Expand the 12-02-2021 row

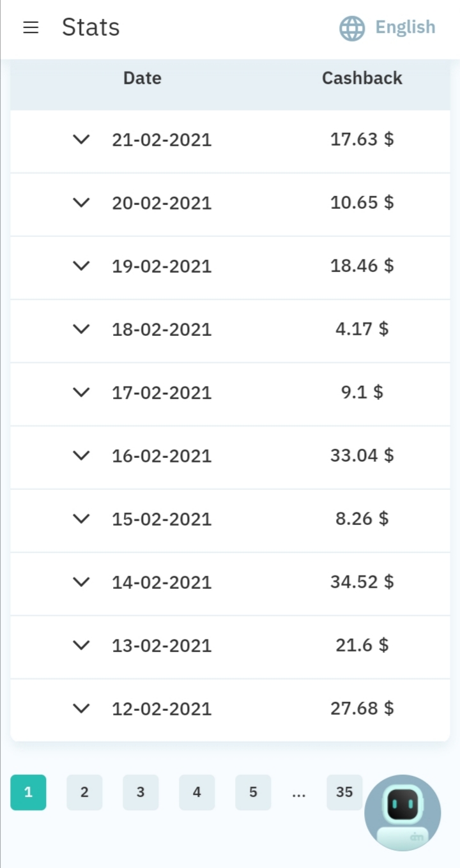click(x=81, y=708)
